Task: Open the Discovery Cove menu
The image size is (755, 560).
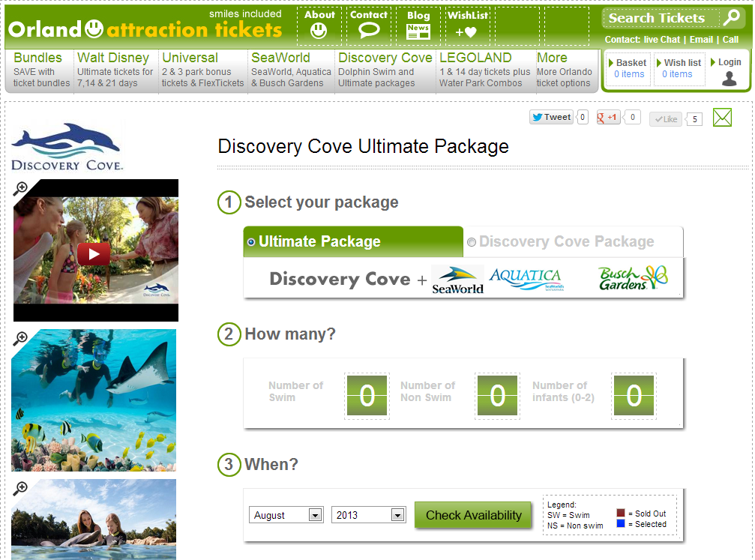Action: click(385, 70)
